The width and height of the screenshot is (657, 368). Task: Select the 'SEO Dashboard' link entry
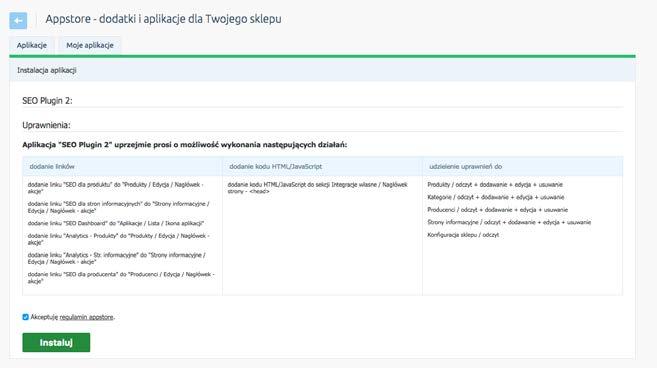pyautogui.click(x=116, y=223)
